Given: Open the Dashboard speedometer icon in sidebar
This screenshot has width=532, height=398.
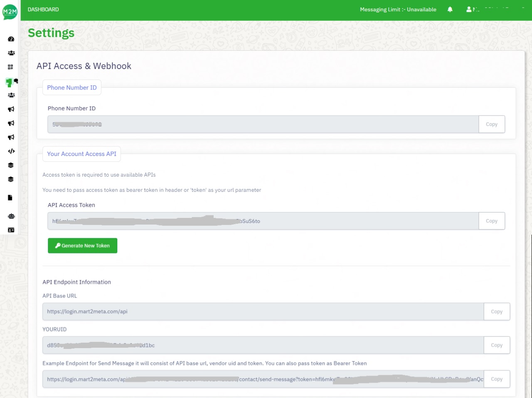Looking at the screenshot, I should [x=11, y=39].
